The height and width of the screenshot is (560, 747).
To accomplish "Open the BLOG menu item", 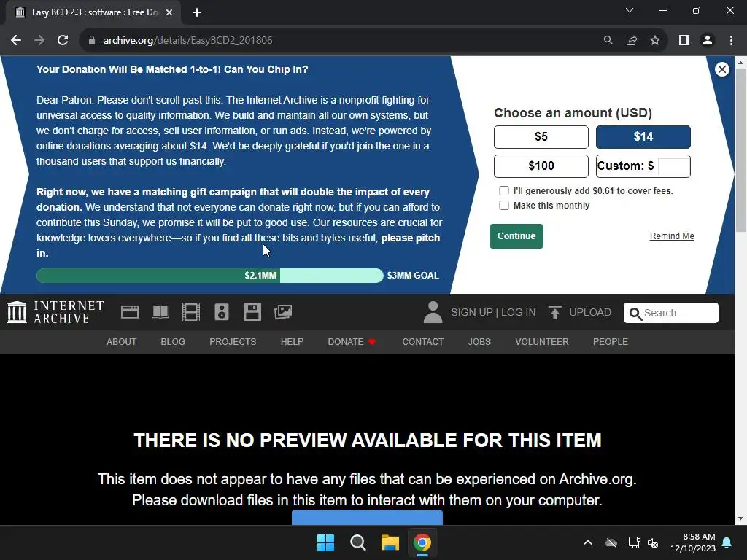I will pos(173,342).
